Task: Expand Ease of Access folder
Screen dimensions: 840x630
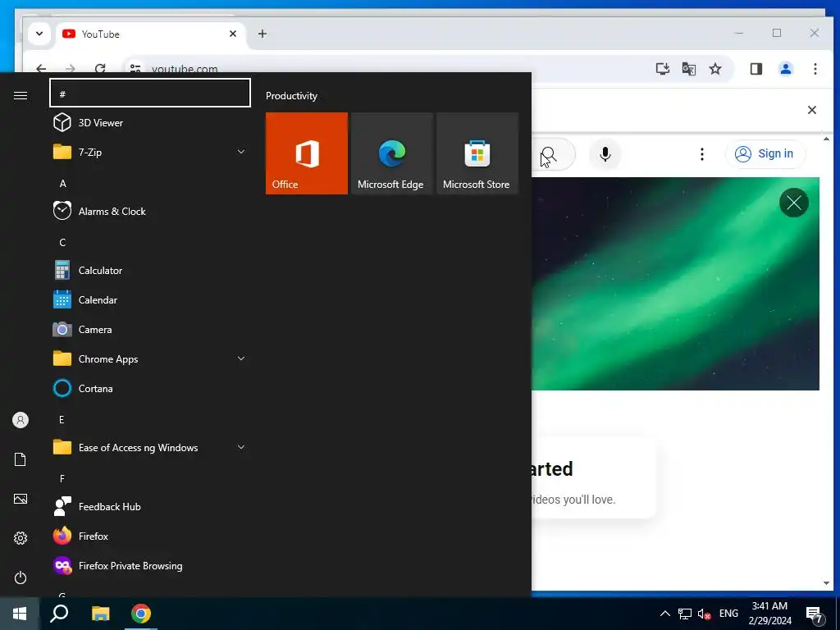Action: click(150, 447)
